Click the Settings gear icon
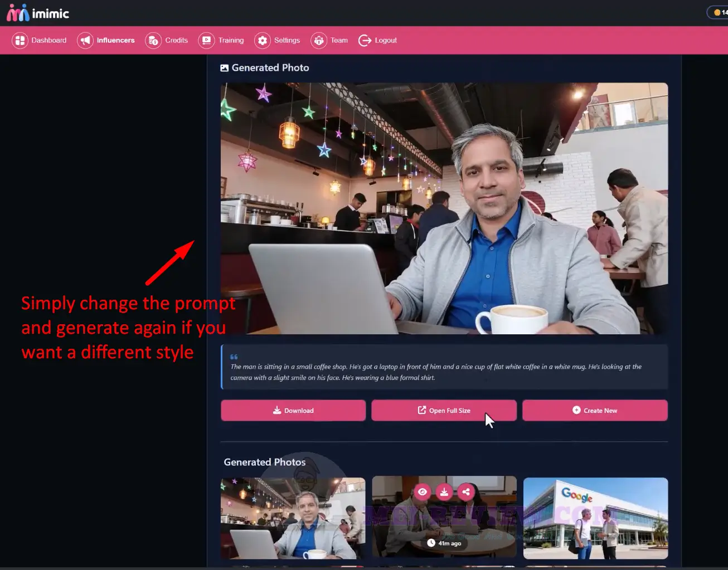 click(x=263, y=40)
